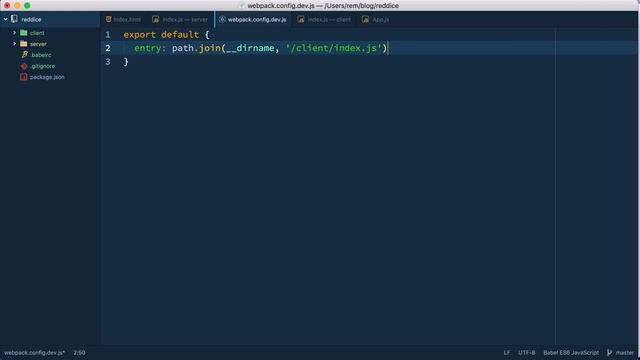This screenshot has width=640, height=360.
Task: Open .babelrc file from tree
Action: click(x=40, y=55)
